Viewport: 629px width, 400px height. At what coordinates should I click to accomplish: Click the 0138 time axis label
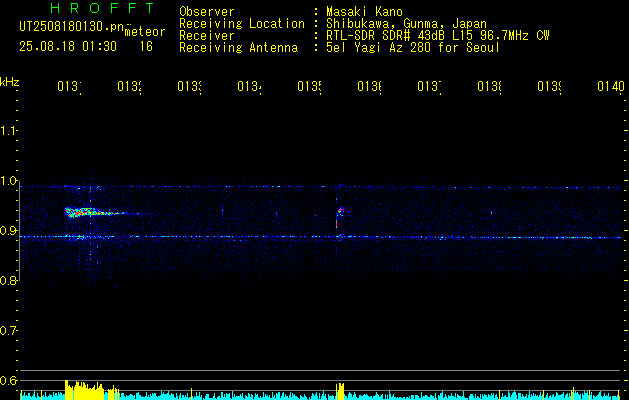(x=489, y=86)
